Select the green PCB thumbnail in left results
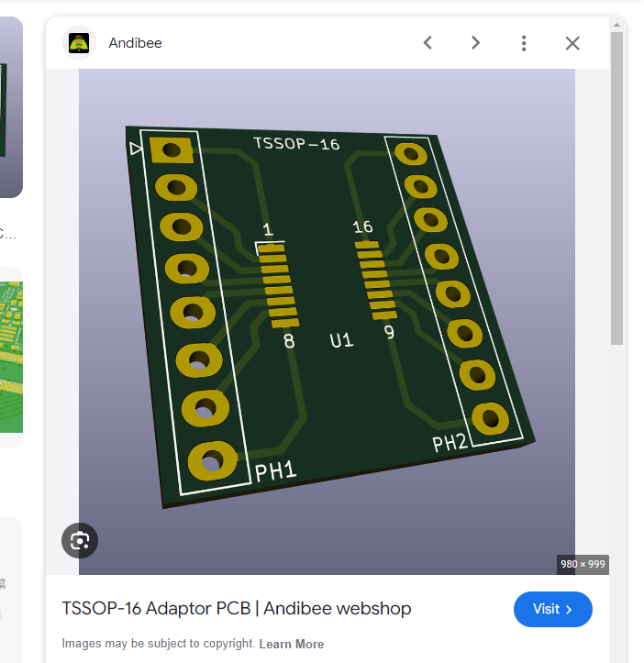The width and height of the screenshot is (644, 663). (x=11, y=358)
